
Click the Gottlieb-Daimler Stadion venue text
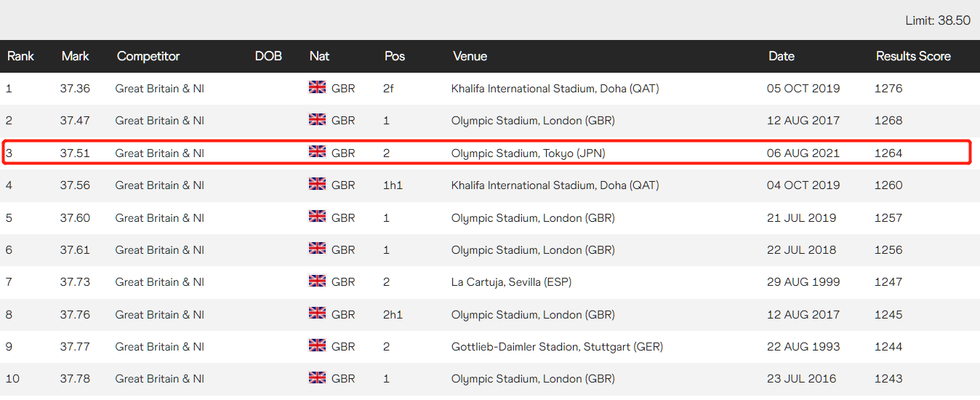[x=557, y=347]
